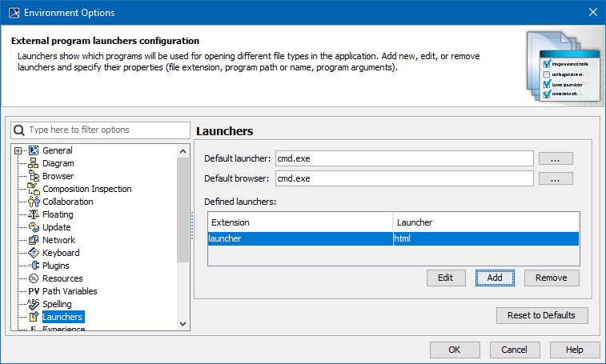The image size is (606, 364).
Task: Click the Browser tree icon
Action: [x=34, y=176]
